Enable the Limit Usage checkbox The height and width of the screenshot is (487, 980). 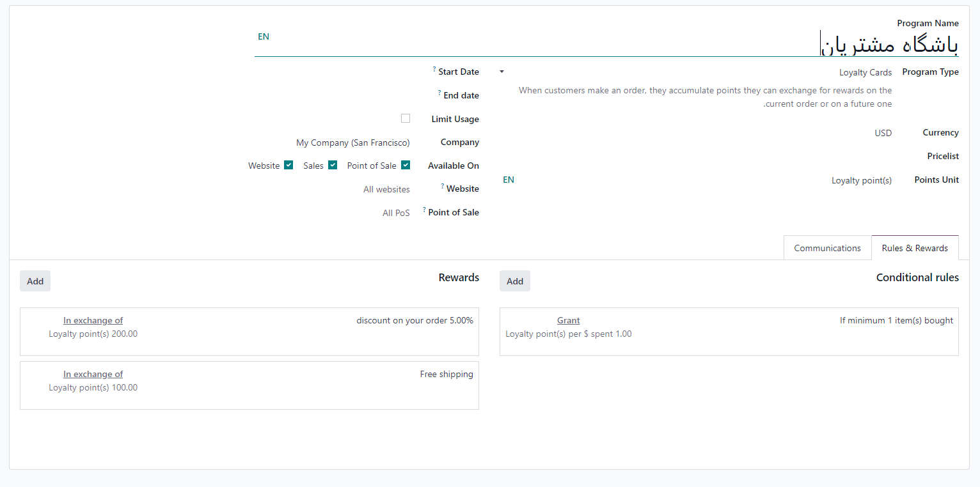(x=406, y=118)
